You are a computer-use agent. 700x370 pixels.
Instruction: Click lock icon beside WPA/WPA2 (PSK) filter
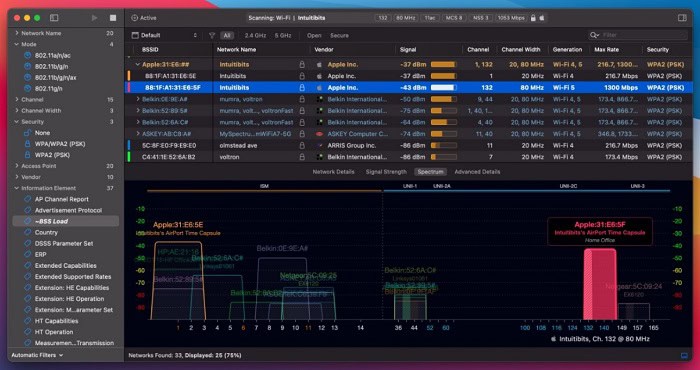28,144
